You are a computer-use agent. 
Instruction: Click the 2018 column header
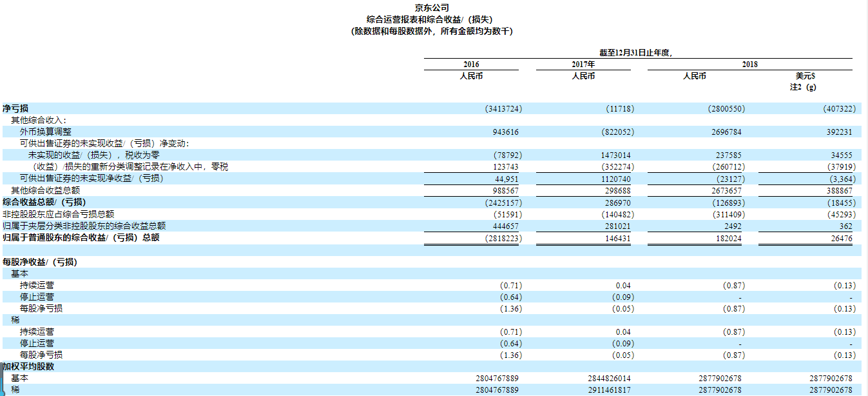click(x=749, y=64)
